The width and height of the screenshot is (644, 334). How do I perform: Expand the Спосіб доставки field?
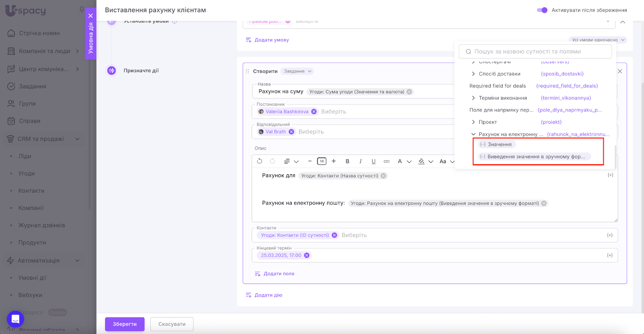[473, 74]
